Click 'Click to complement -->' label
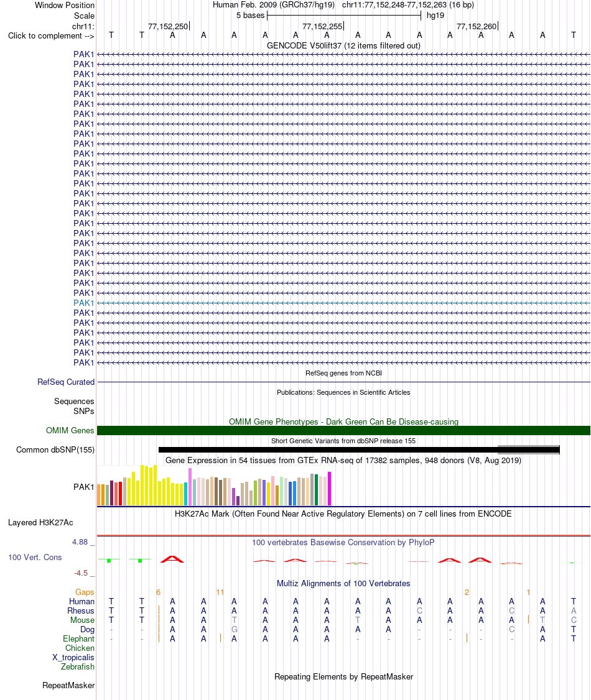 (51, 35)
